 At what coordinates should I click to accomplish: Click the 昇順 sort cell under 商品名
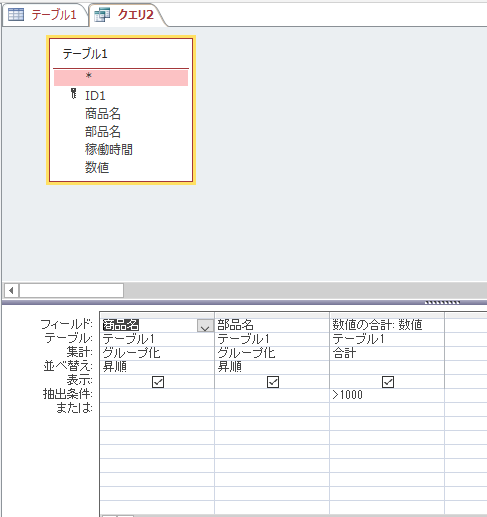[x=157, y=367]
